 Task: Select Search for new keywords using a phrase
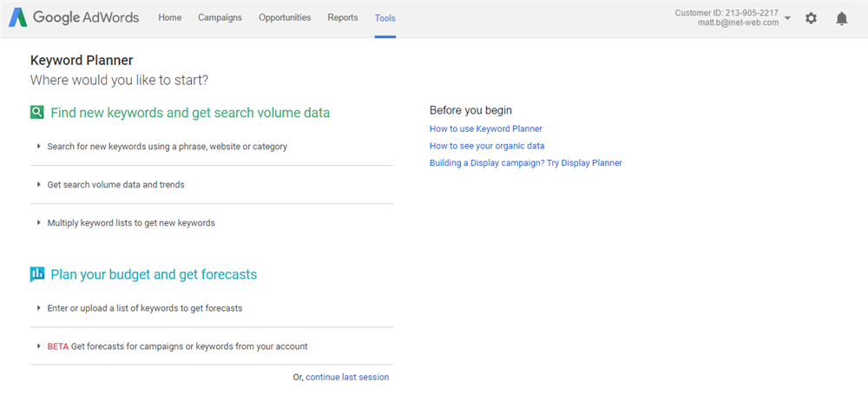(168, 147)
